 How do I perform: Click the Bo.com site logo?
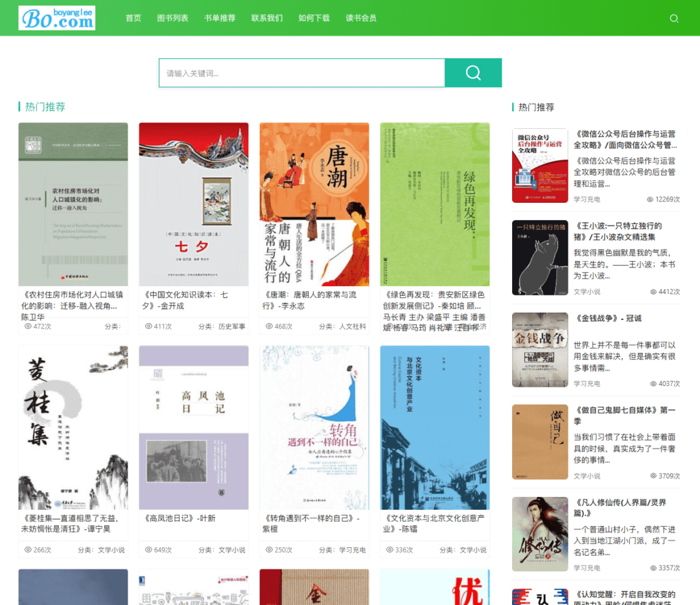point(56,17)
